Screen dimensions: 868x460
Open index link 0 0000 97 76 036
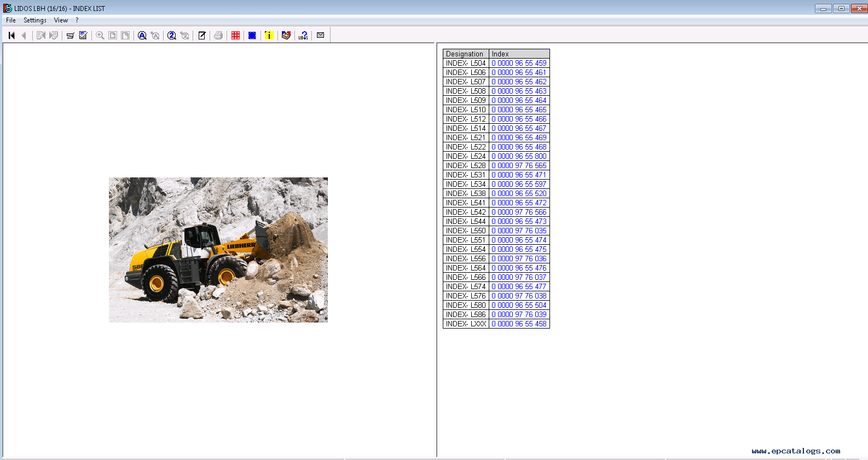coord(519,258)
